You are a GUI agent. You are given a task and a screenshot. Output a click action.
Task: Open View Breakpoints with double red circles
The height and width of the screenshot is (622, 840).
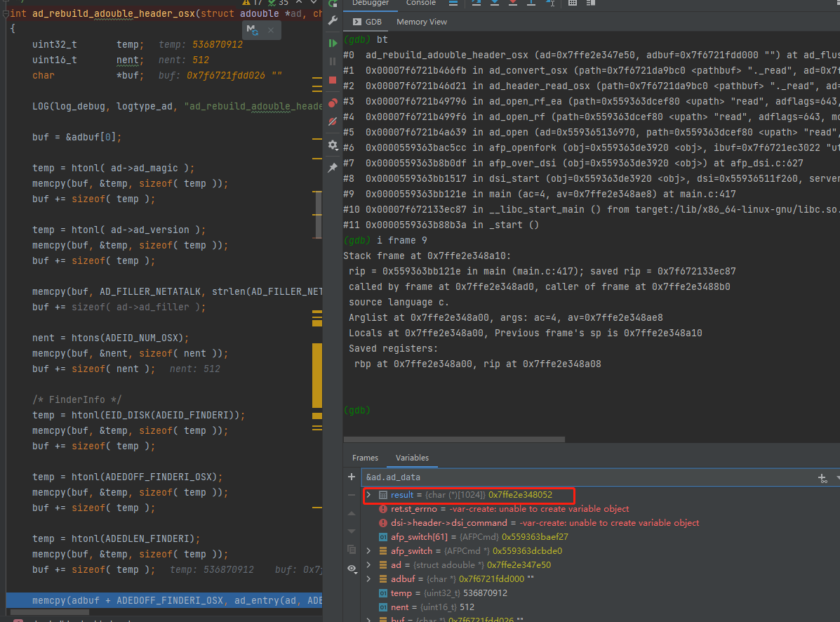tap(333, 103)
